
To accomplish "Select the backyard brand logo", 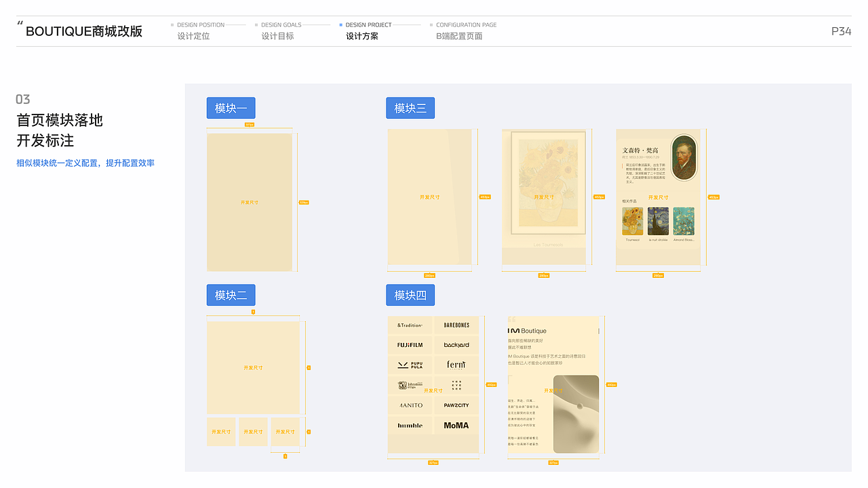I will click(456, 345).
